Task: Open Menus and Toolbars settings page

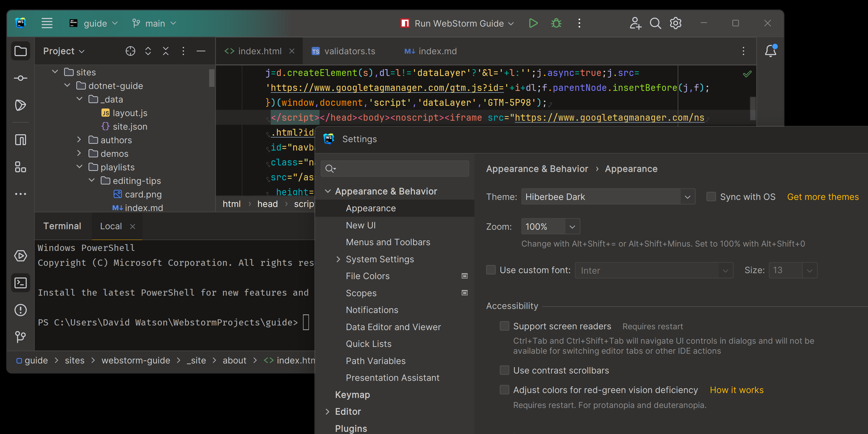Action: pyautogui.click(x=388, y=242)
